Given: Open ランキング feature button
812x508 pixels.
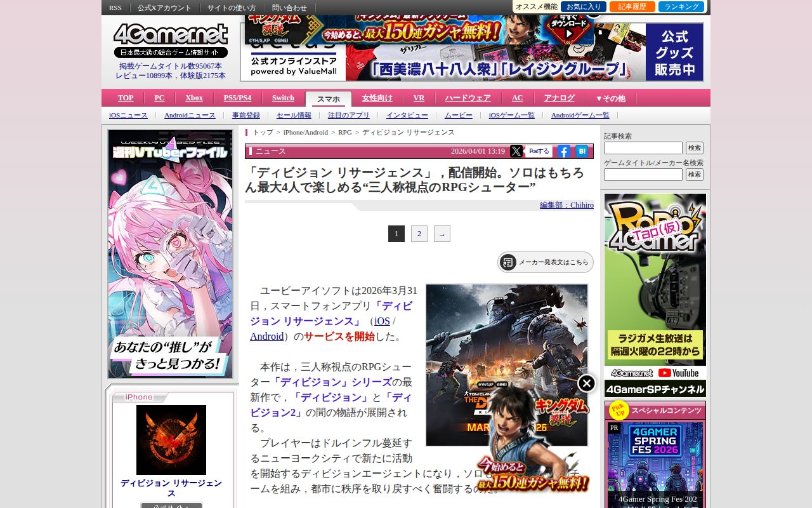Looking at the screenshot, I should (681, 6).
